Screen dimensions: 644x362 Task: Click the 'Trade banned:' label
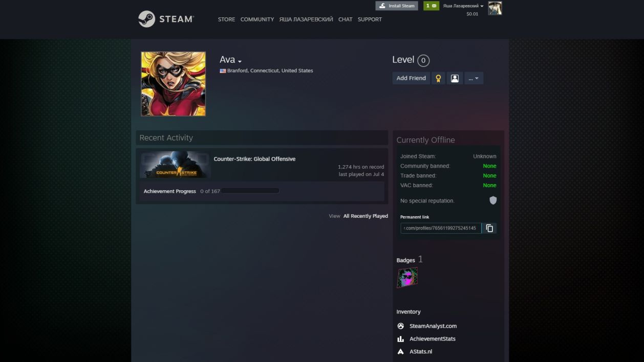click(418, 176)
